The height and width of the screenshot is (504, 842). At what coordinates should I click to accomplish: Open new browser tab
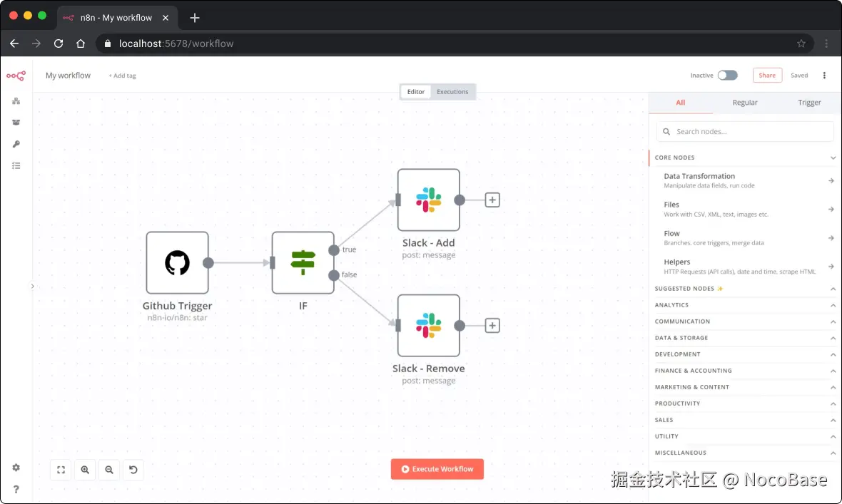pyautogui.click(x=194, y=18)
